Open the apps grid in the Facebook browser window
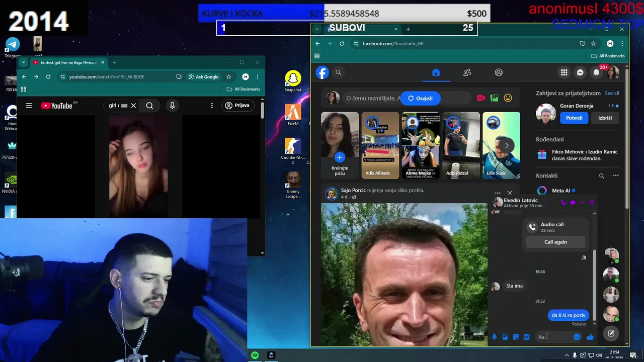The height and width of the screenshot is (362, 644). tap(317, 56)
